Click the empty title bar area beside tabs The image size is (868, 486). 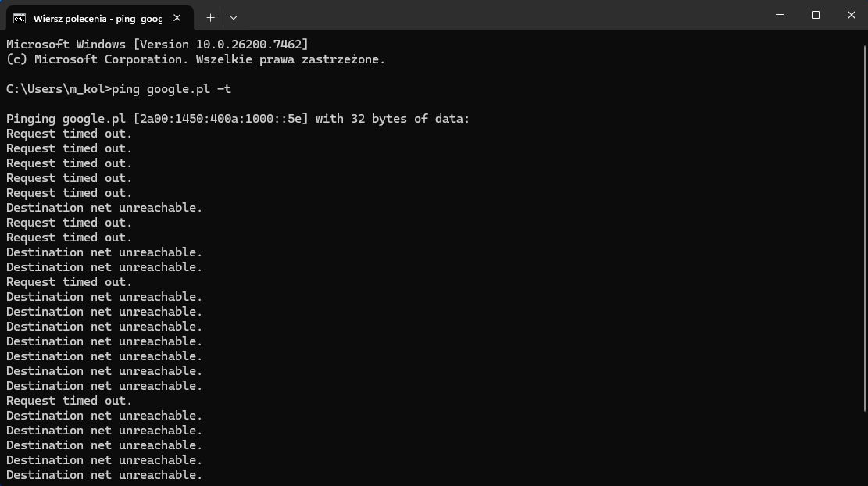tap(498, 15)
